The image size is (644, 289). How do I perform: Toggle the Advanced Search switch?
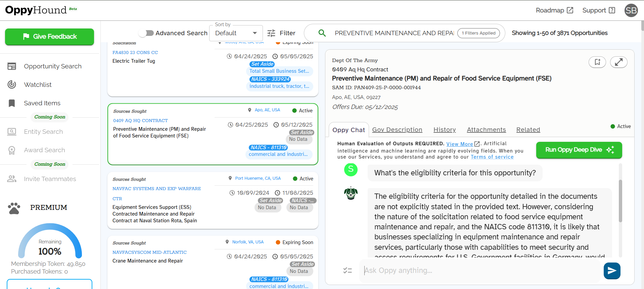(x=146, y=33)
